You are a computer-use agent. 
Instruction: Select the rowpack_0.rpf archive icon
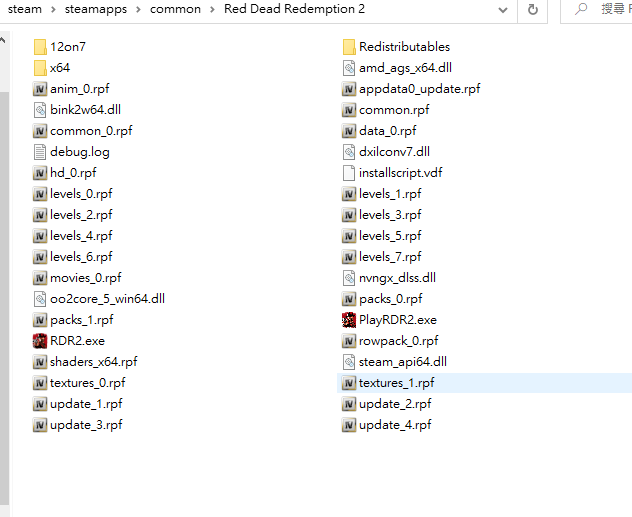(349, 341)
